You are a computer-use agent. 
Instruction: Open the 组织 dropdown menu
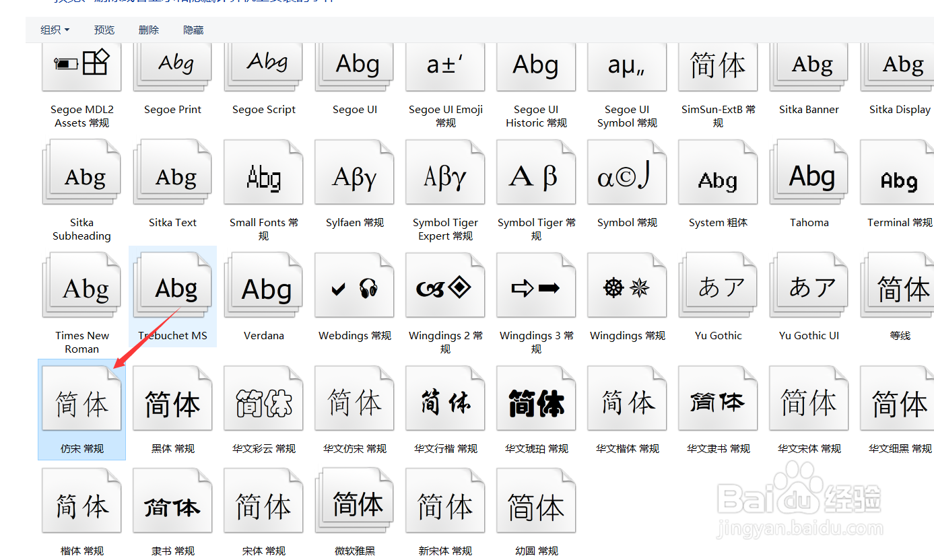click(55, 30)
